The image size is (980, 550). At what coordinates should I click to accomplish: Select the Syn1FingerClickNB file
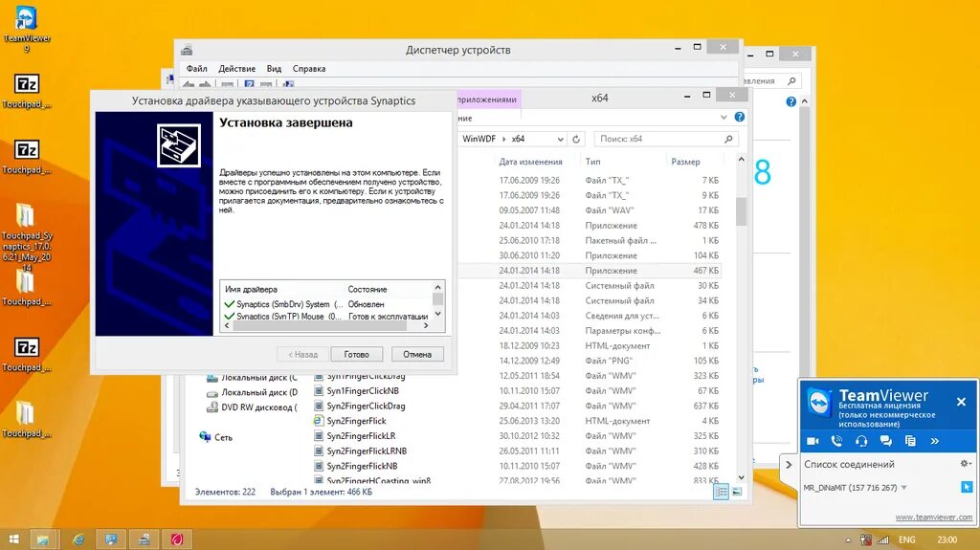click(356, 391)
